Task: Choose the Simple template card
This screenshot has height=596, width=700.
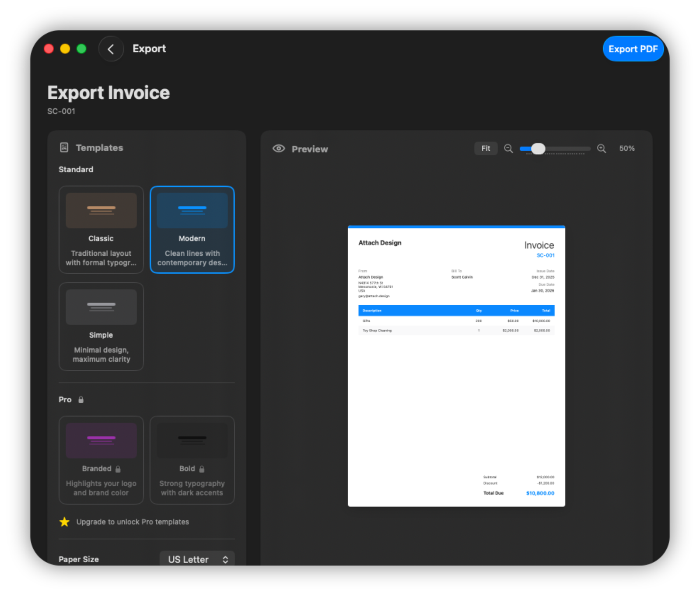Action: pyautogui.click(x=101, y=326)
